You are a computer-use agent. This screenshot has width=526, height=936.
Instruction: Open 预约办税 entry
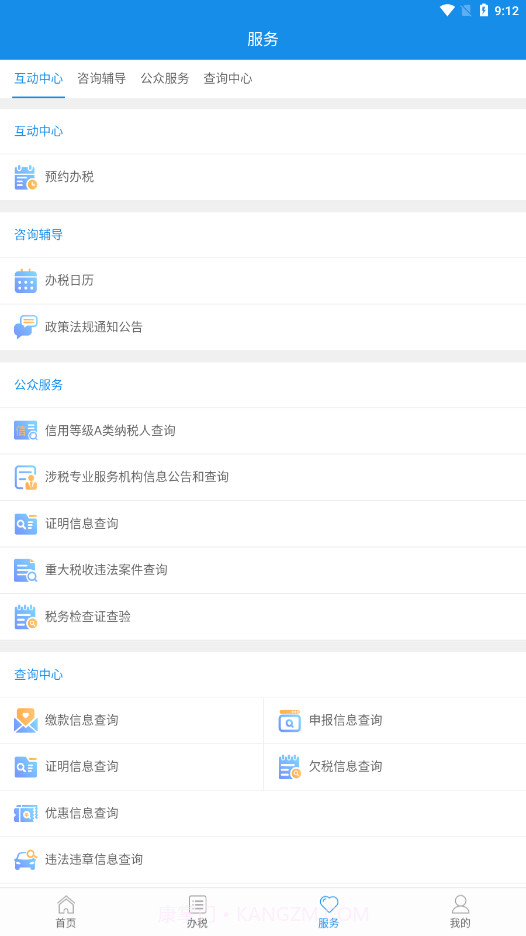(263, 177)
